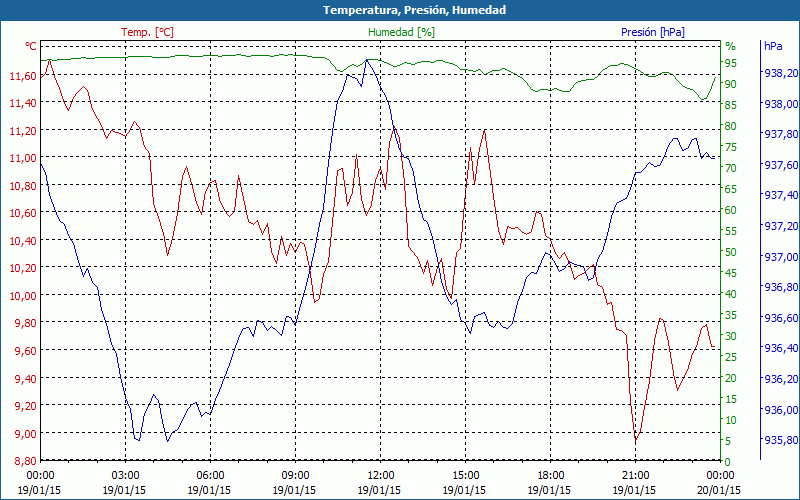Click the 8,80 temperature axis value
The height and width of the screenshot is (500, 800).
click(26, 461)
